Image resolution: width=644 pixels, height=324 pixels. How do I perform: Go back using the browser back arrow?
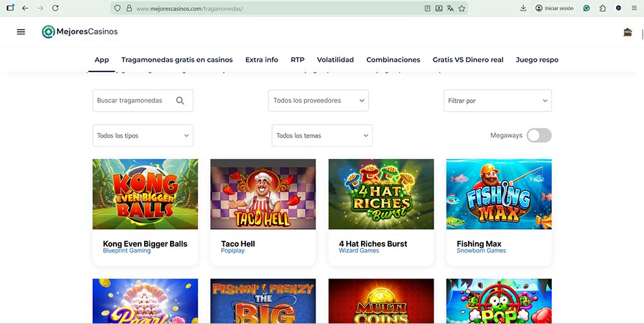(x=25, y=8)
